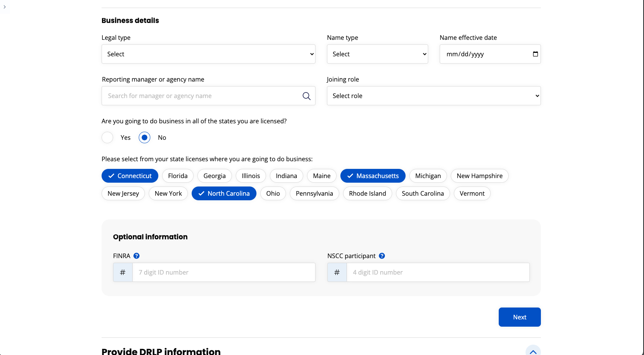Toggle the North Carolina state chip off
Image resolution: width=644 pixels, height=355 pixels.
coord(224,193)
